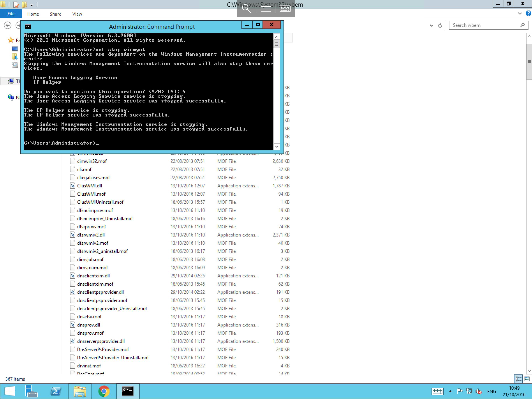Show hidden system tray icons

coord(450,391)
